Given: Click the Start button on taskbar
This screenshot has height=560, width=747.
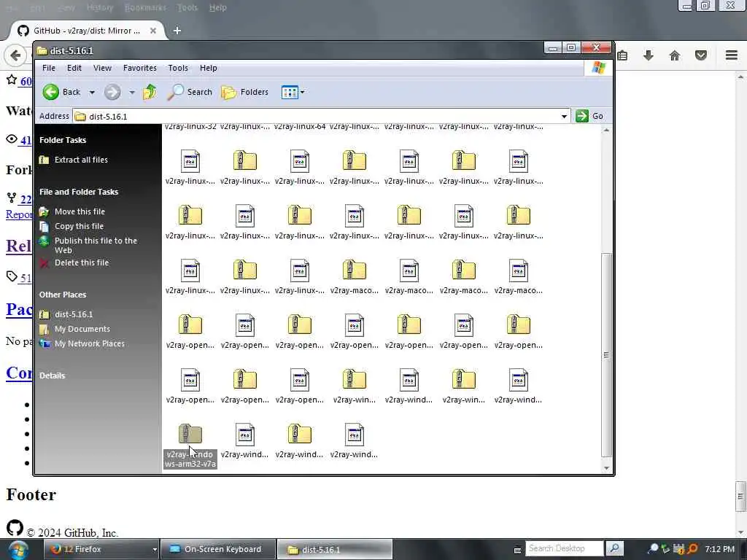Looking at the screenshot, I should click(18, 551).
